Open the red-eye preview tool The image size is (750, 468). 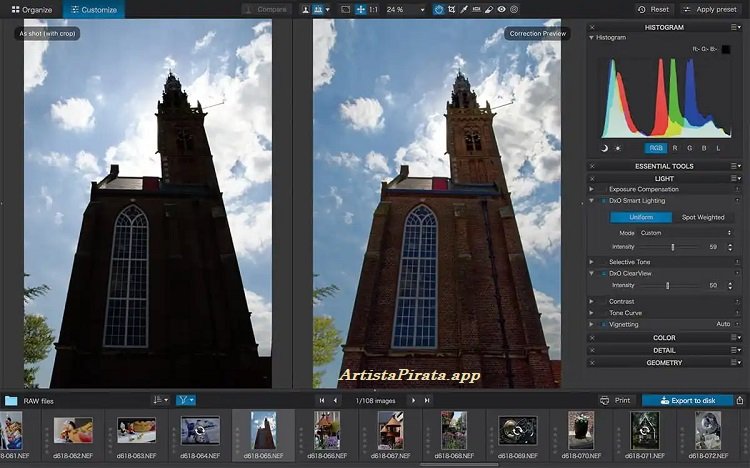point(501,9)
